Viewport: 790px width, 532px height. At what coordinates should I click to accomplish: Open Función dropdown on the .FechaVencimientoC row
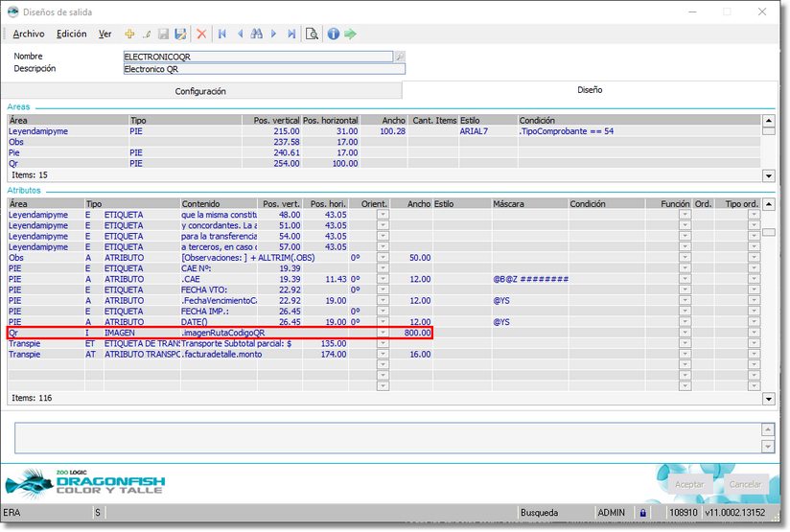tap(685, 300)
